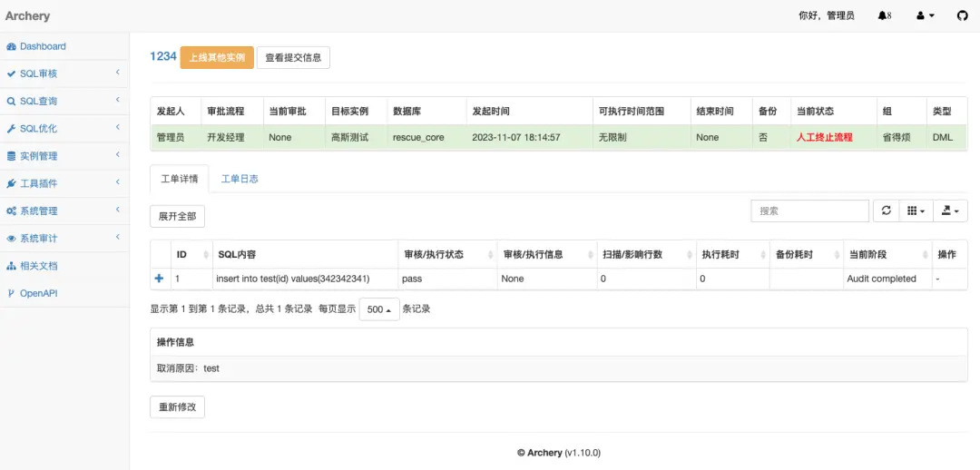Click the 人工终止流程 status text

pos(824,138)
